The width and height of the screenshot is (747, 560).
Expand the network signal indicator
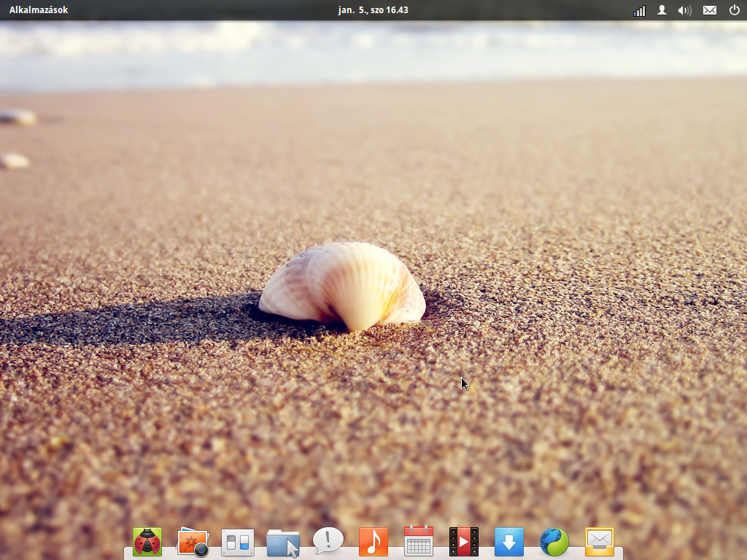pyautogui.click(x=640, y=10)
